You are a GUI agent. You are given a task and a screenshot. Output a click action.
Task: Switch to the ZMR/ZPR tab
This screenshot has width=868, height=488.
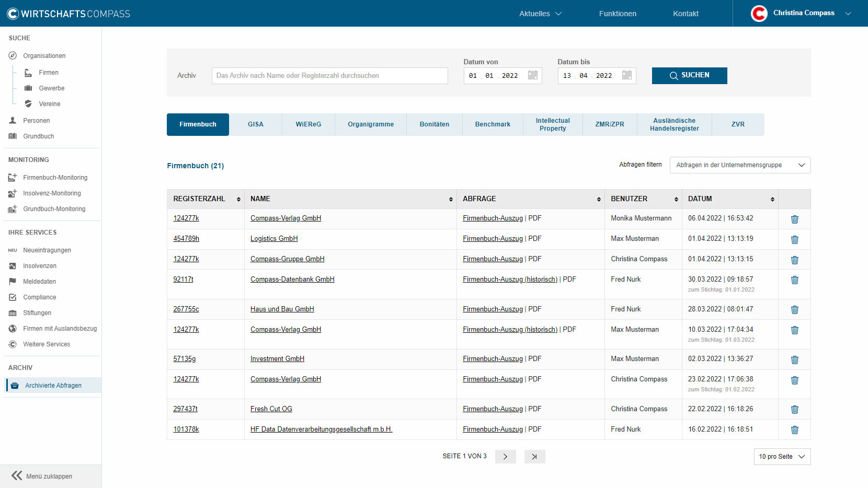(610, 124)
